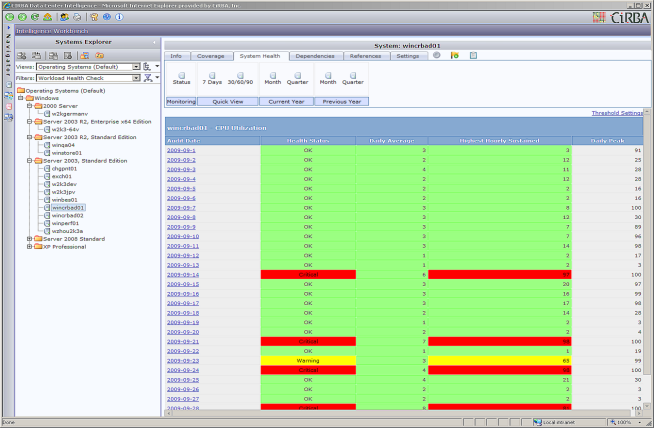Select system w2k3-64v in the tree
654x428 pixels.
tap(65, 129)
